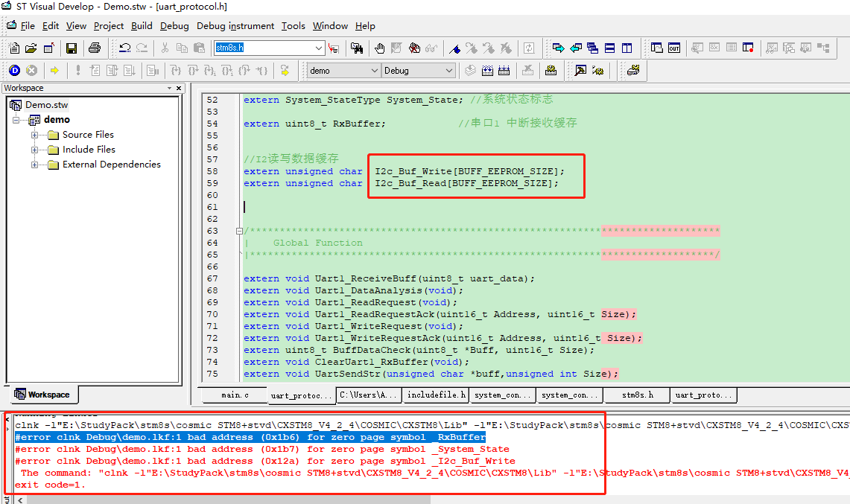850x504 pixels.
Task: Open the Debug instrument menu
Action: pos(235,25)
